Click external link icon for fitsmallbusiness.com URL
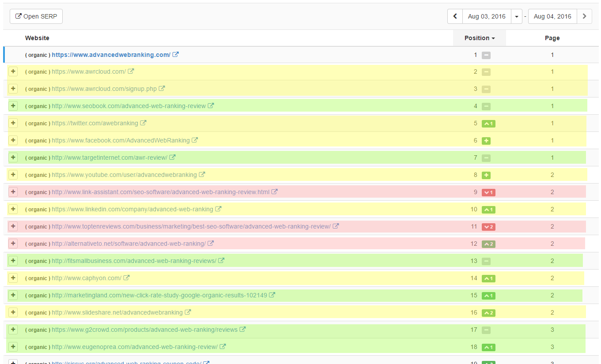Image resolution: width=601 pixels, height=364 pixels. (x=222, y=261)
